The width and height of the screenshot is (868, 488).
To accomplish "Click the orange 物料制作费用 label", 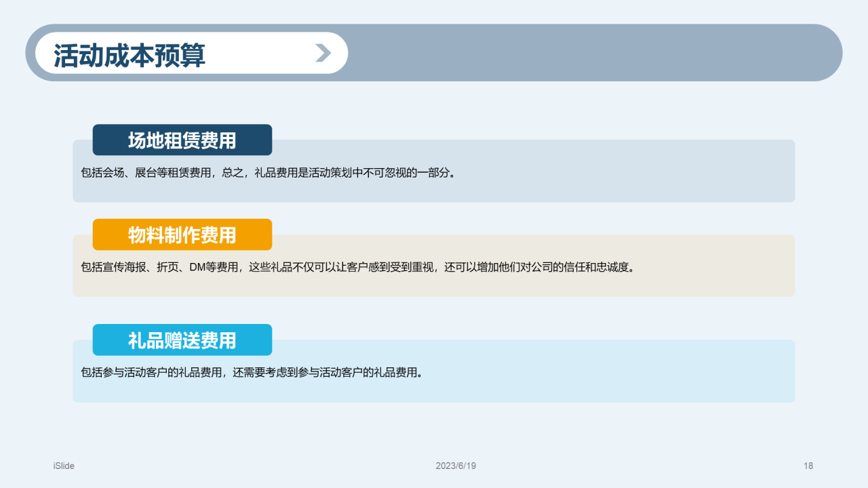I will point(182,235).
